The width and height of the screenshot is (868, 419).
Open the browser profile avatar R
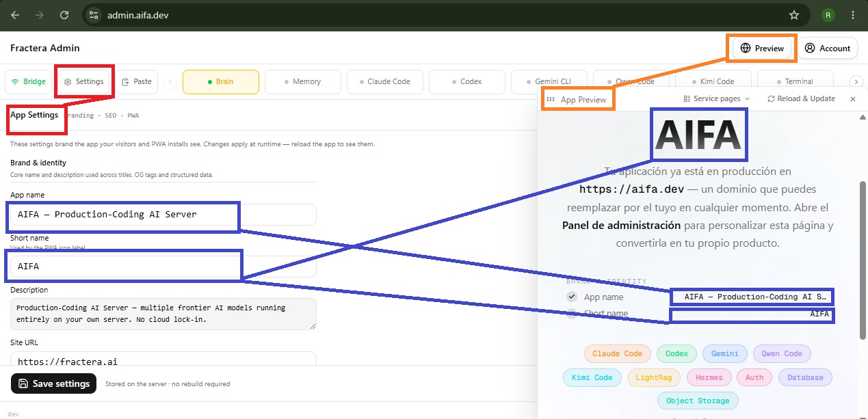point(828,14)
